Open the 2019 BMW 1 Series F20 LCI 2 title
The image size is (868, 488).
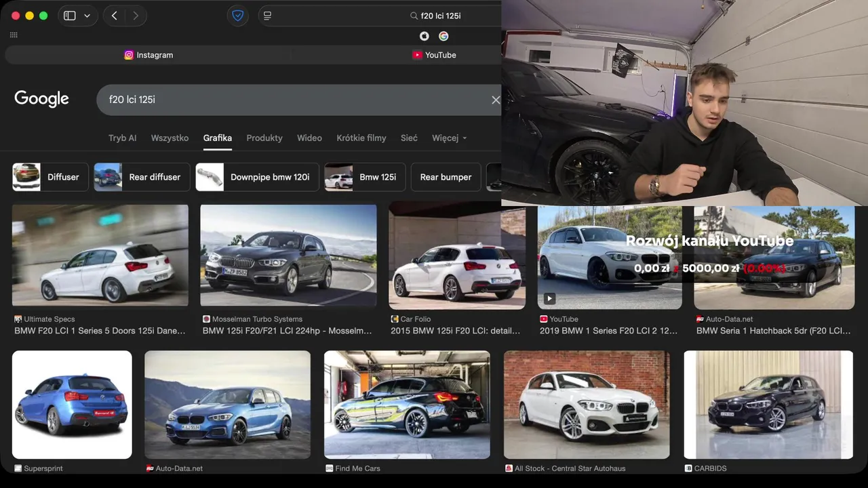coord(609,331)
